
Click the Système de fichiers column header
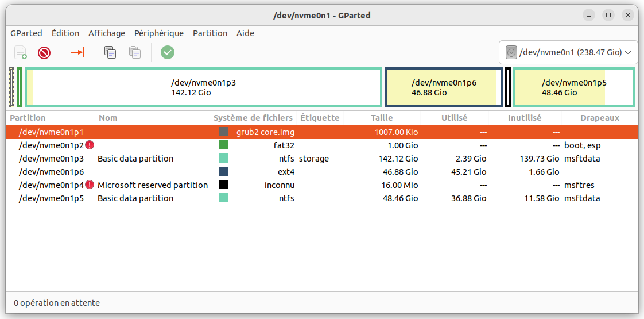tap(253, 118)
